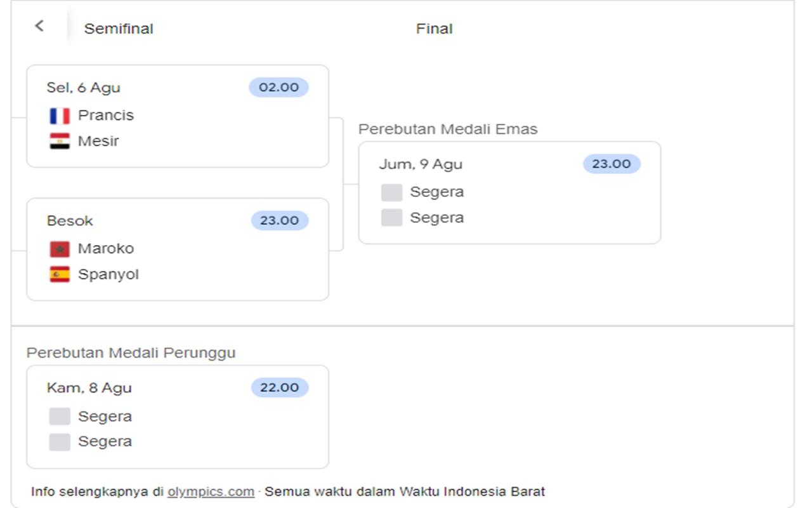This screenshot has height=508, width=812.
Task: Click second placeholder team icon in gold match
Action: pyautogui.click(x=391, y=218)
